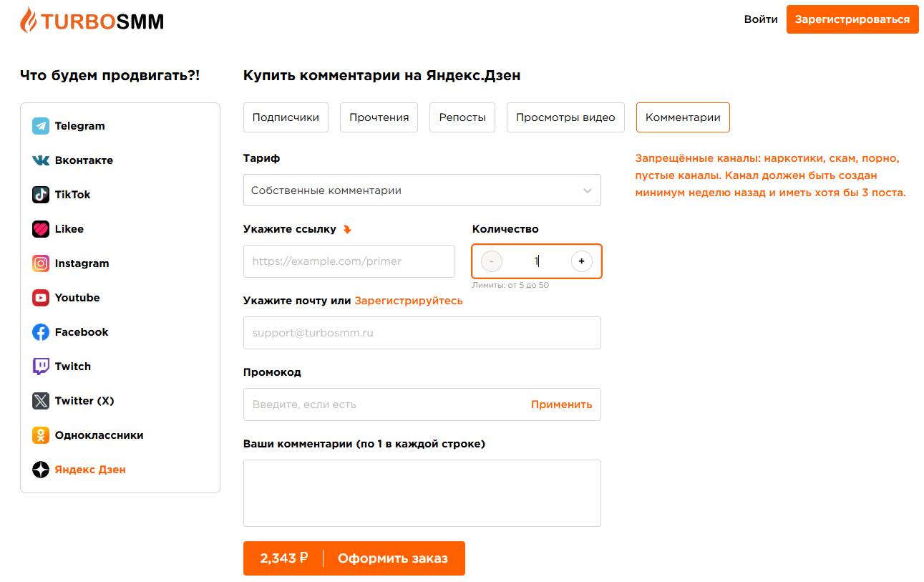Switch to the Прочтения tab
The width and height of the screenshot is (924, 582).
[379, 117]
